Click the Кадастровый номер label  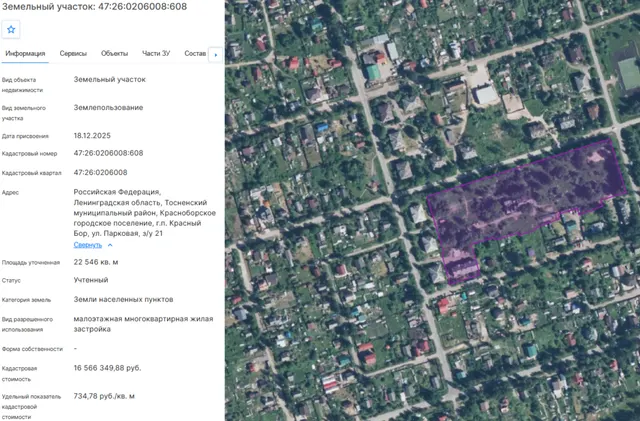[x=29, y=154]
